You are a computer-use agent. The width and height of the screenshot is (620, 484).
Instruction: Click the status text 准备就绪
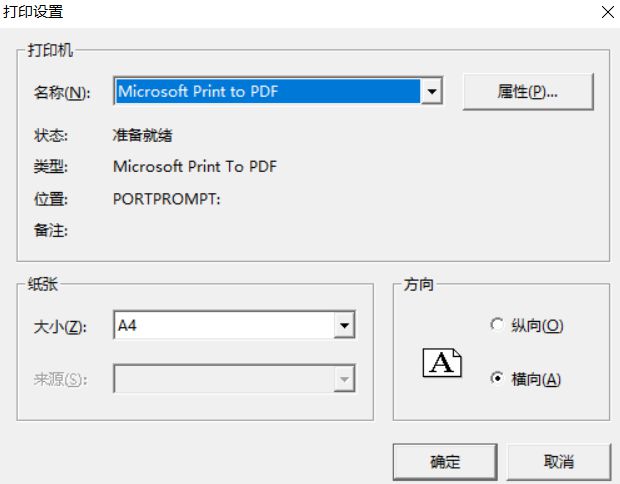(142, 135)
